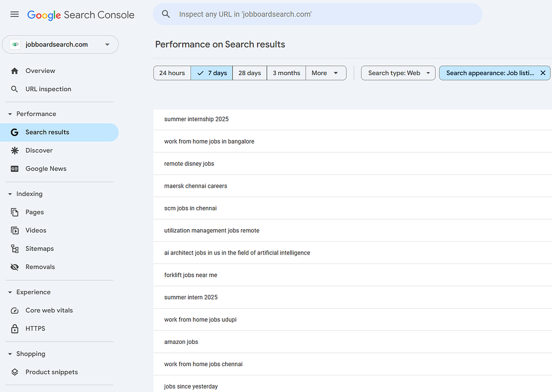Image resolution: width=552 pixels, height=392 pixels.
Task: Open URL inspection in sidebar
Action: click(59, 89)
